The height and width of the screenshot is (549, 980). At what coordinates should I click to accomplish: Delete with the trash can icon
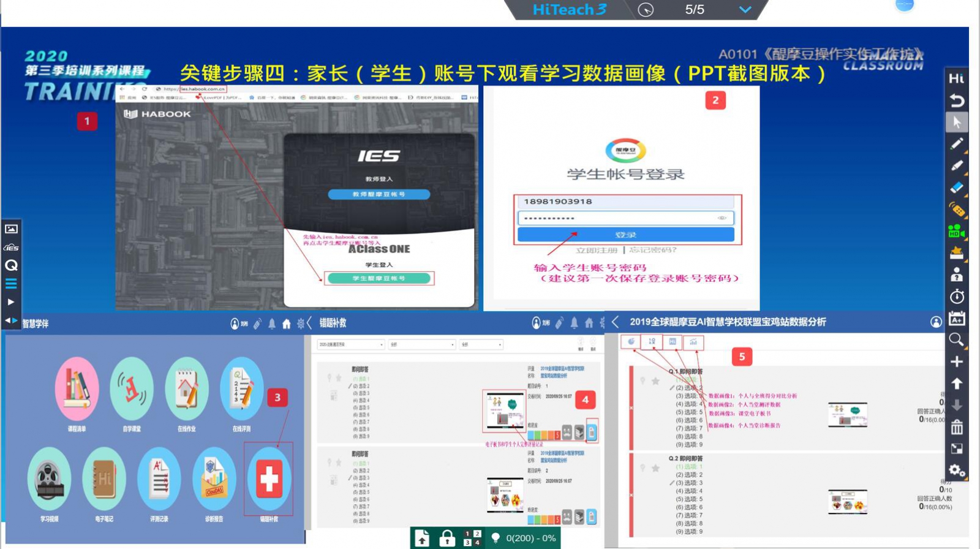pos(956,427)
